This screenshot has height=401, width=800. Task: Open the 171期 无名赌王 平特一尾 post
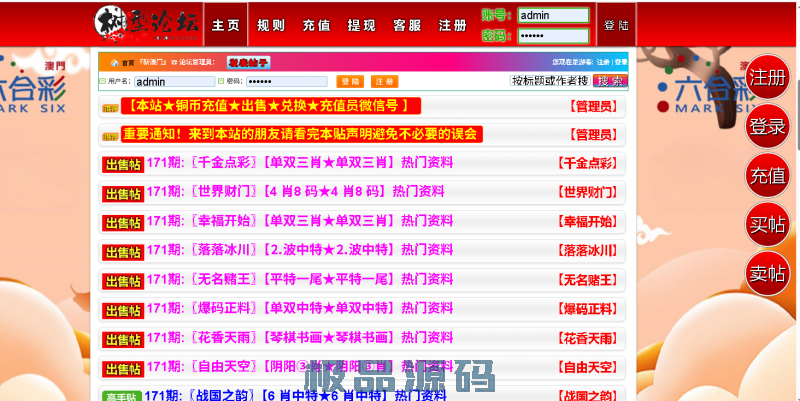300,279
